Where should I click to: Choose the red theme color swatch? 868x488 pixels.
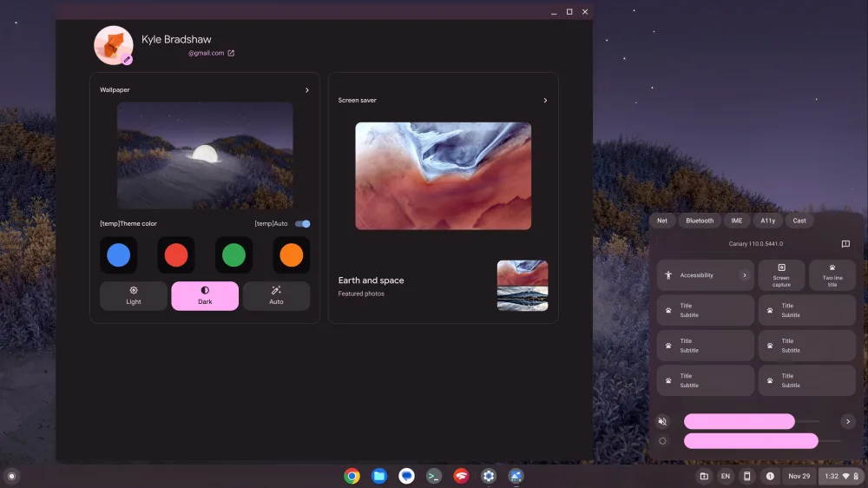[176, 255]
